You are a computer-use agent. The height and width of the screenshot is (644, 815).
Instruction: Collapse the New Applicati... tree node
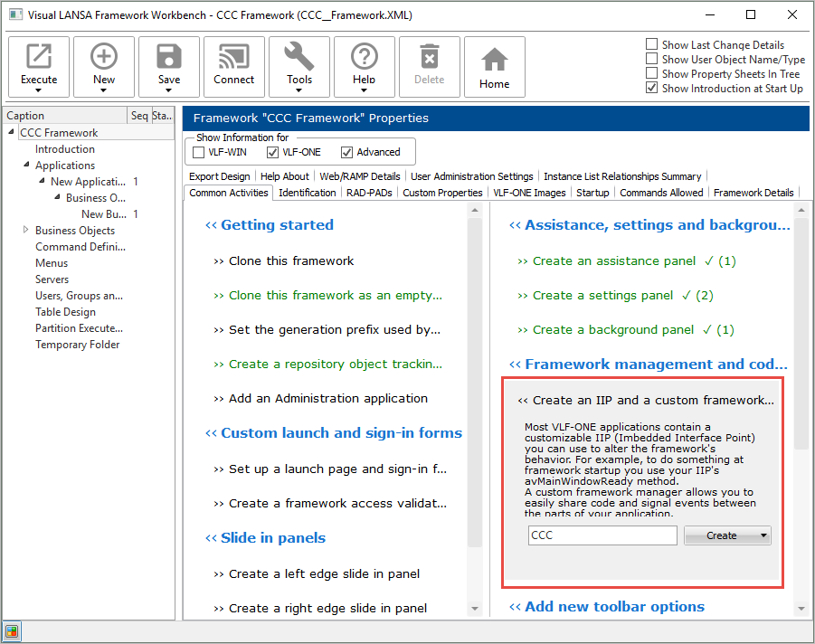tap(43, 181)
